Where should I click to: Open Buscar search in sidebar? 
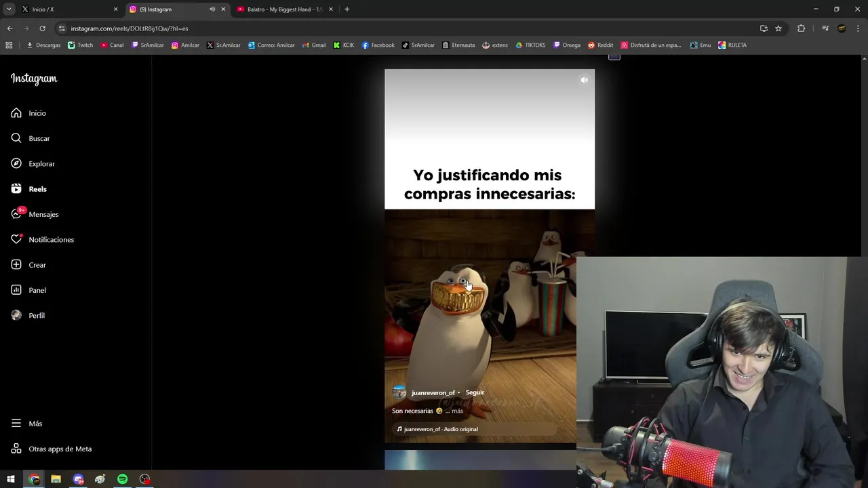point(31,138)
